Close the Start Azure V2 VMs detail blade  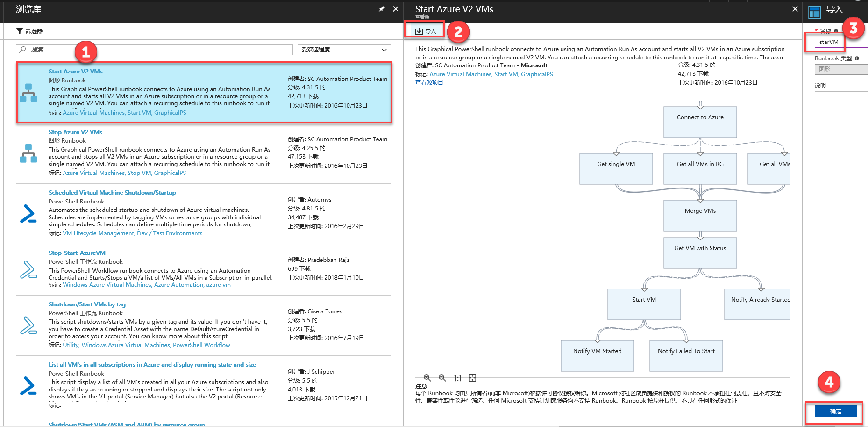[x=795, y=9]
